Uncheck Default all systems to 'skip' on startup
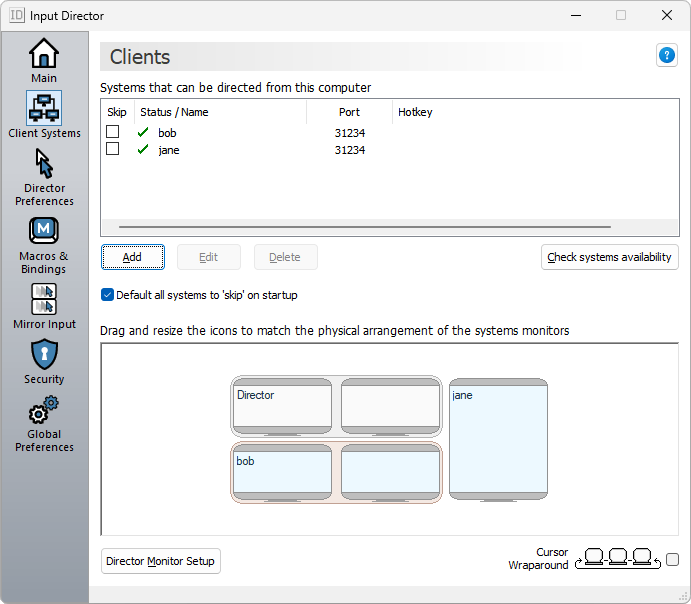 [108, 295]
